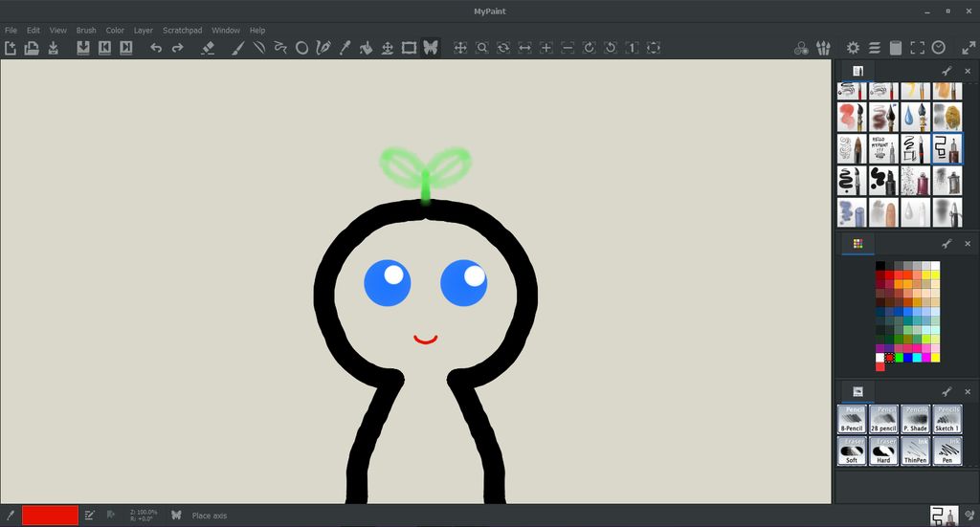Fit the drawing to the view
Screen dimensions: 980x527
653,48
